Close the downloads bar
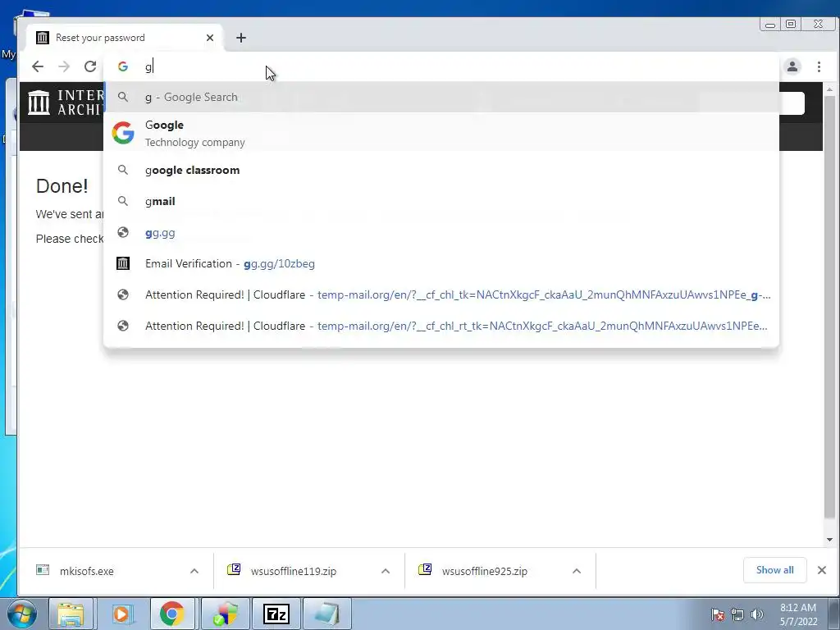Image resolution: width=840 pixels, height=630 pixels. click(822, 570)
